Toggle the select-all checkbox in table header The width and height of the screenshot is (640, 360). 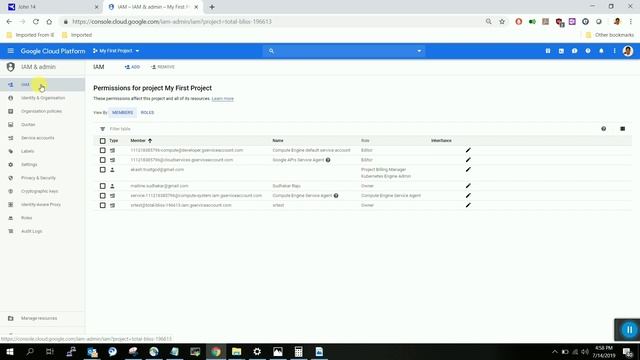point(102,141)
